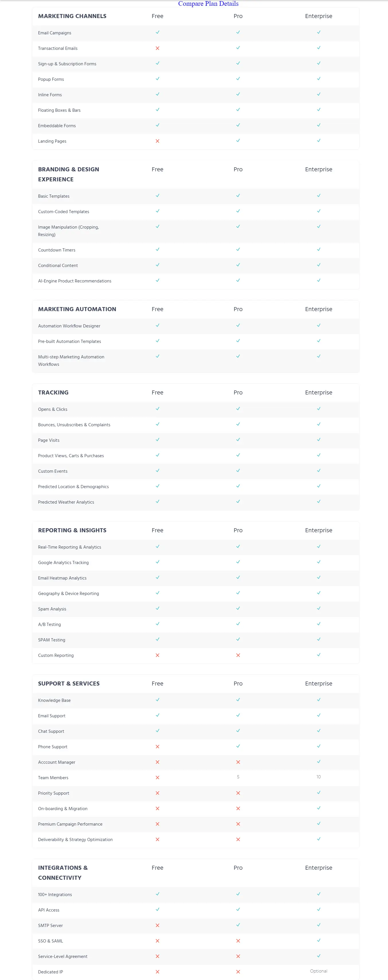Click red X for Transactional Emails Free
The height and width of the screenshot is (980, 388).
pyautogui.click(x=158, y=48)
